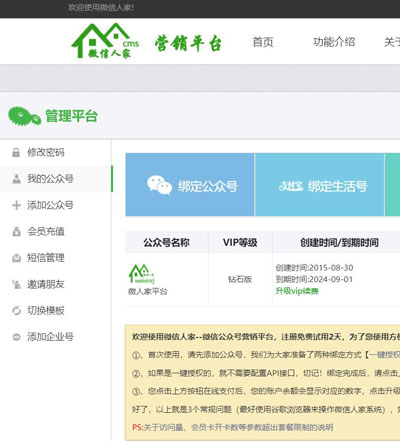Viewport: 400px width, 441px height.
Task: Click the 钻石版 VIP level cell
Action: [240, 279]
